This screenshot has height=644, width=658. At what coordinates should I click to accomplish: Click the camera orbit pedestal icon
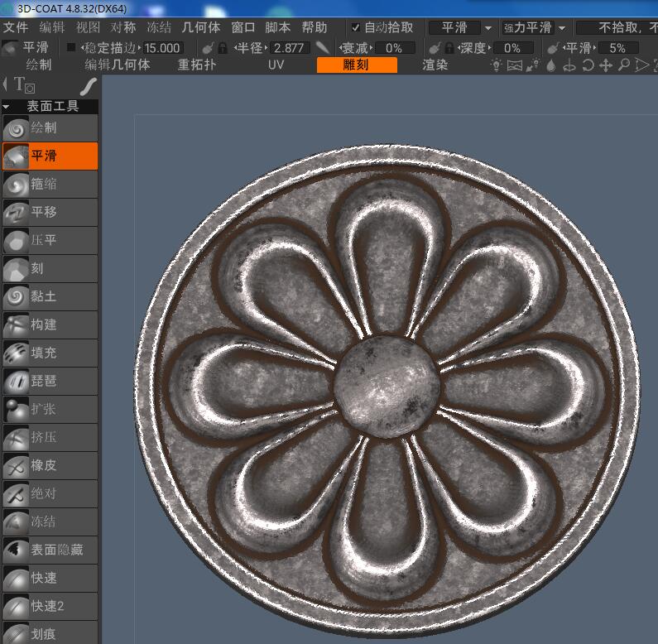coord(569,65)
